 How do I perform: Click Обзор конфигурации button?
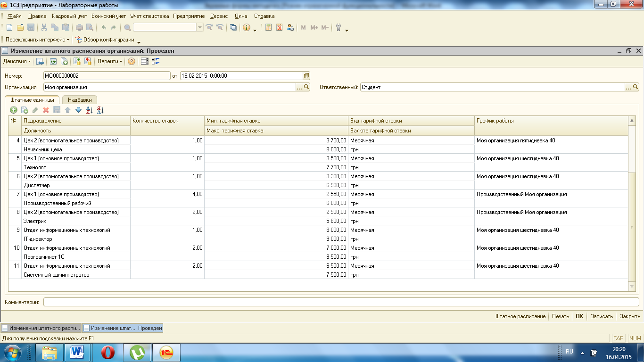(105, 40)
